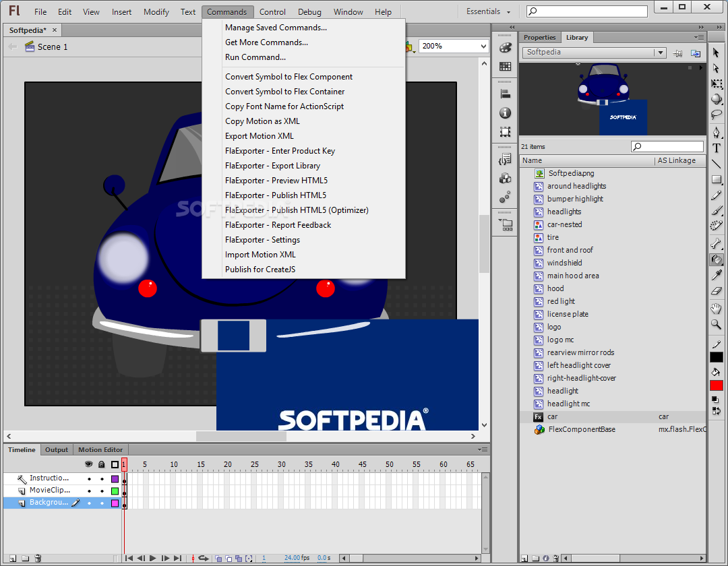728x566 pixels.
Task: Select the Bone tool
Action: click(x=717, y=244)
